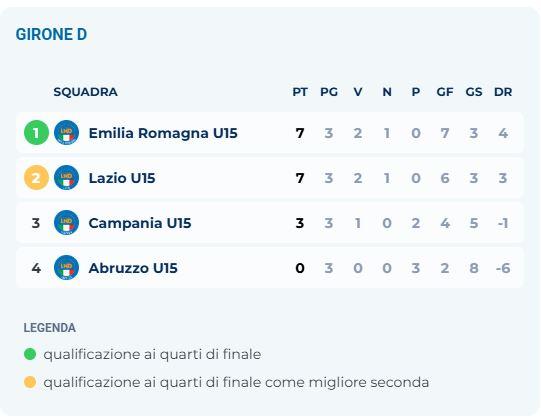Open the Campania U15 team link
This screenshot has width=541, height=417.
[140, 223]
